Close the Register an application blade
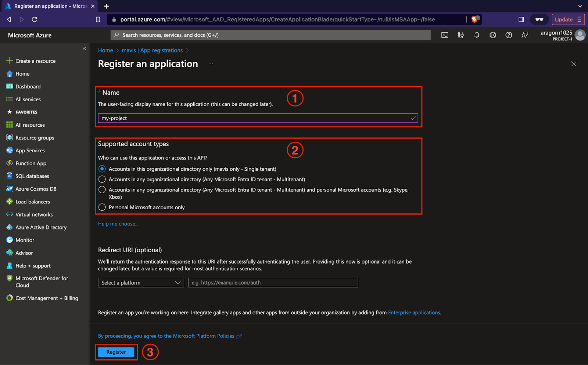 pos(574,64)
